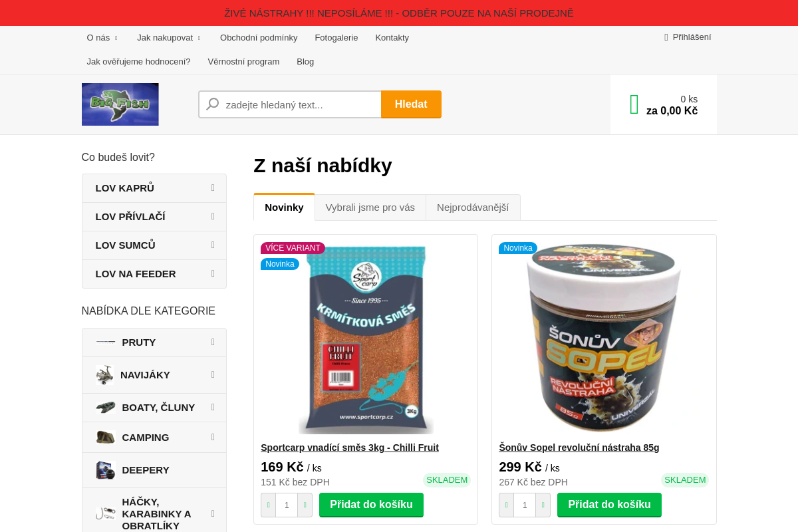Viewport: 798px width, 532px height.
Task: Expand the LOV SUMCŮ submenu arrow
Action: pos(213,245)
